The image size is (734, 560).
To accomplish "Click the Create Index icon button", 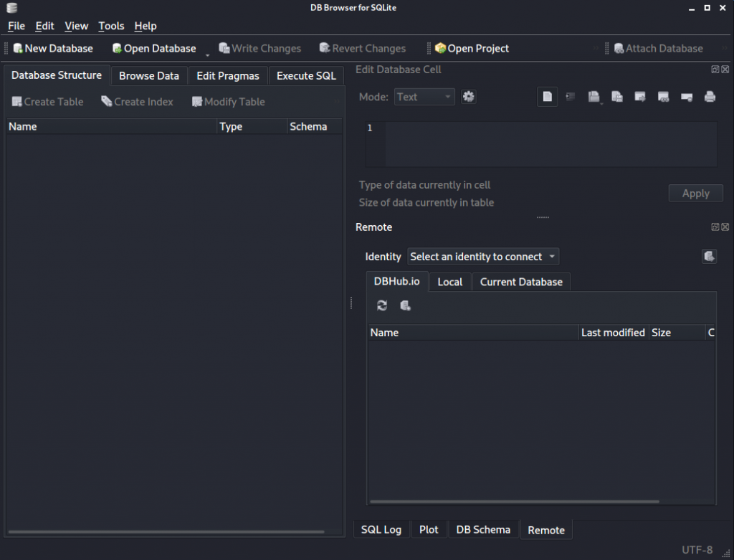I will (137, 102).
